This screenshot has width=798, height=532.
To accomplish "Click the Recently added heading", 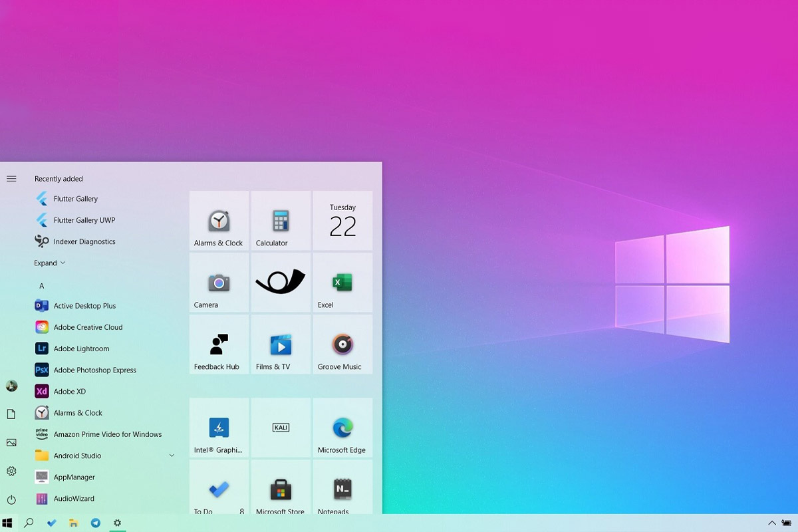I will click(59, 179).
